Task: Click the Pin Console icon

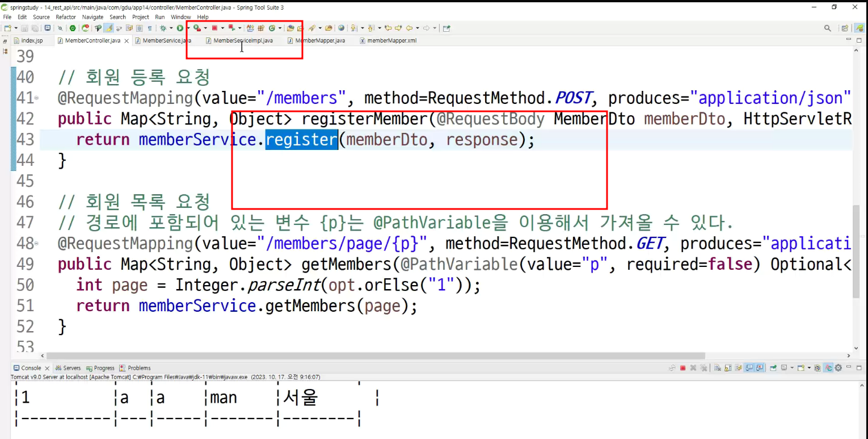Action: coord(773,368)
